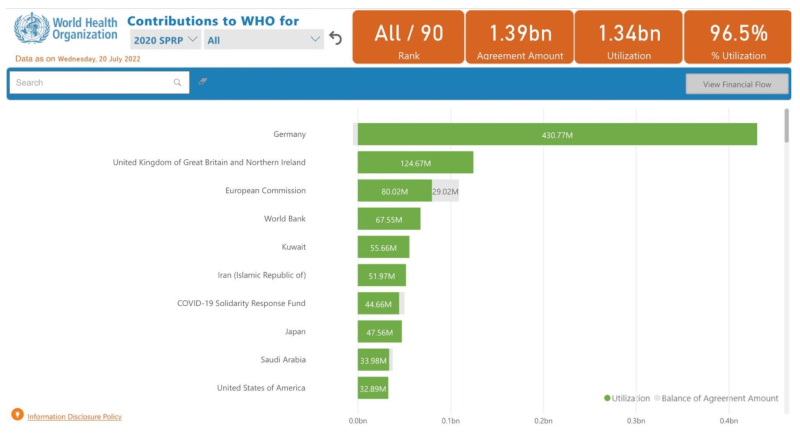Click the All / 90 Rank card
This screenshot has height=439, width=800.
click(x=408, y=37)
